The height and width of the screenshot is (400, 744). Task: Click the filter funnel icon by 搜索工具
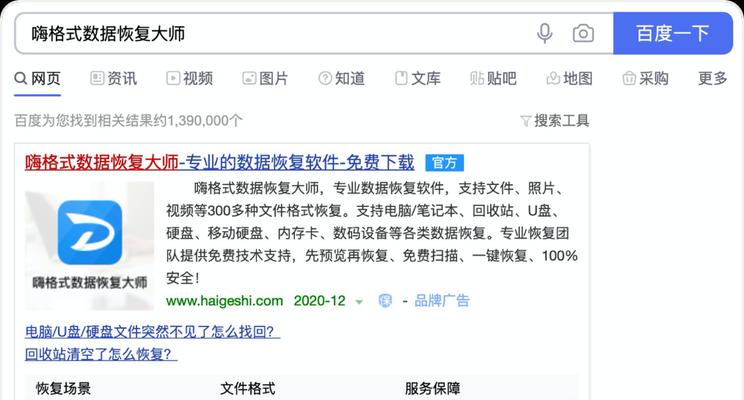525,121
